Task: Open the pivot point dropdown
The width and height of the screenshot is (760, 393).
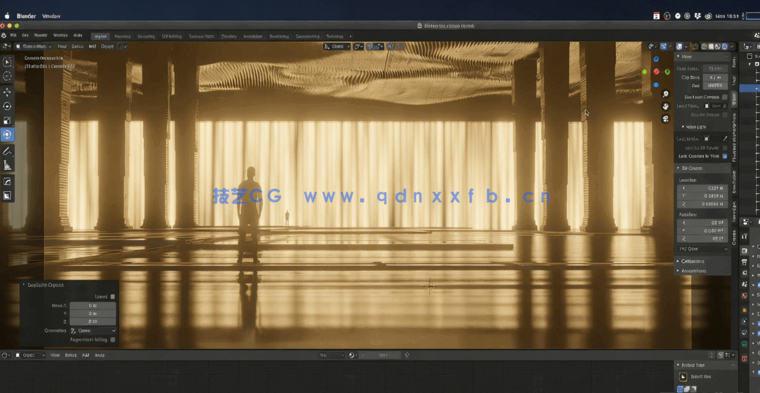Action: click(x=359, y=47)
